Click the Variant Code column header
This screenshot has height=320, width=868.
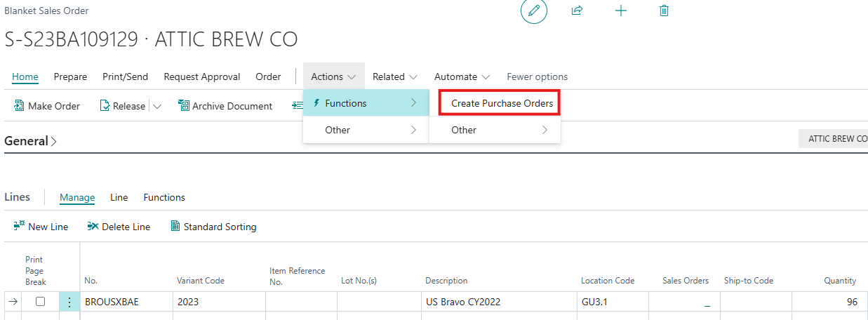pos(201,281)
